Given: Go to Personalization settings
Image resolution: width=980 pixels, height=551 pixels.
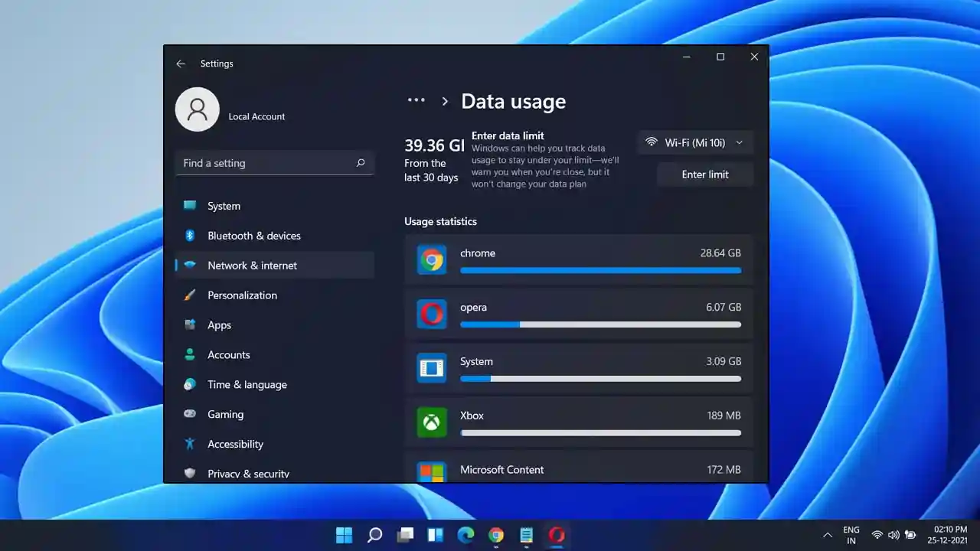Looking at the screenshot, I should tap(275, 295).
